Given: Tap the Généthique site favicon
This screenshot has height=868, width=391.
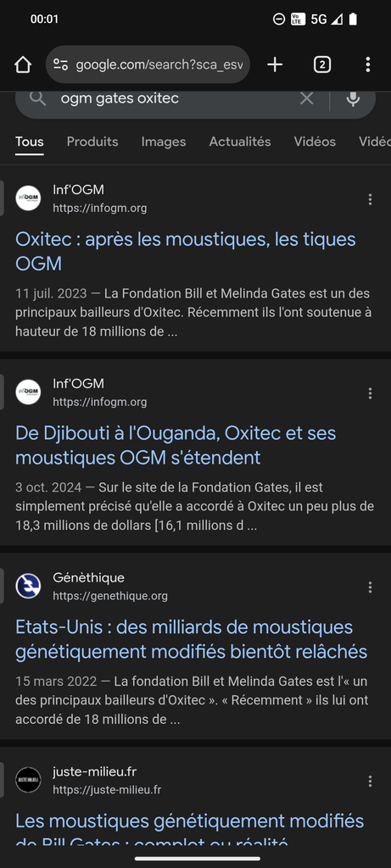Looking at the screenshot, I should [28, 587].
